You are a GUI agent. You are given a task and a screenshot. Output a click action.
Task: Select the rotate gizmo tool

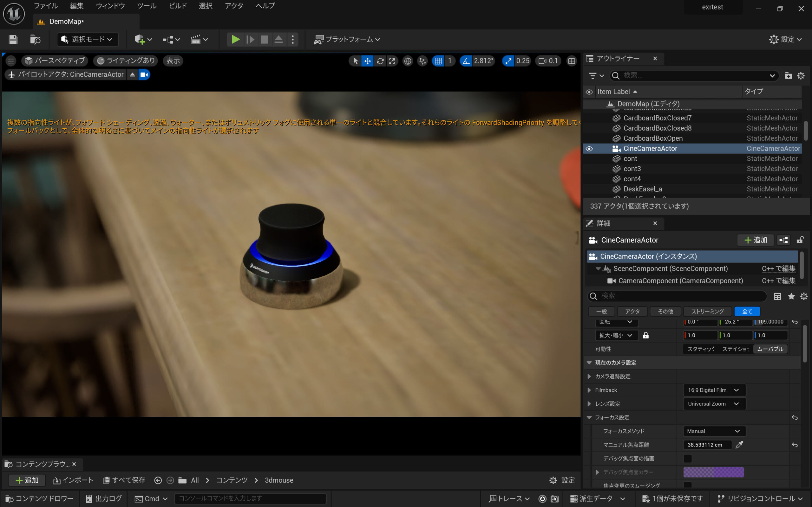pos(380,61)
